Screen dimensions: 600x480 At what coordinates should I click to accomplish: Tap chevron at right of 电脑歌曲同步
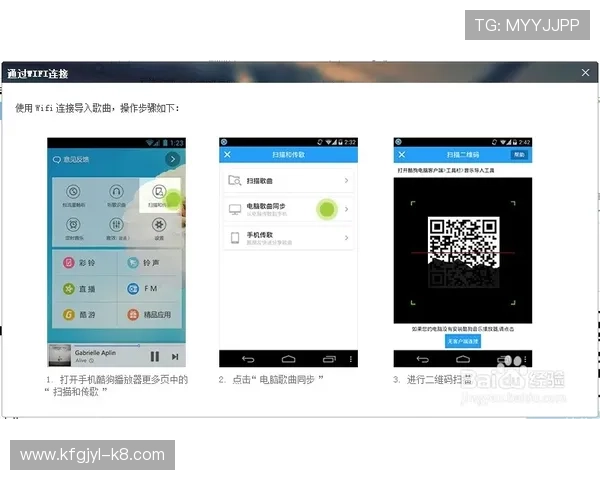[x=346, y=209]
